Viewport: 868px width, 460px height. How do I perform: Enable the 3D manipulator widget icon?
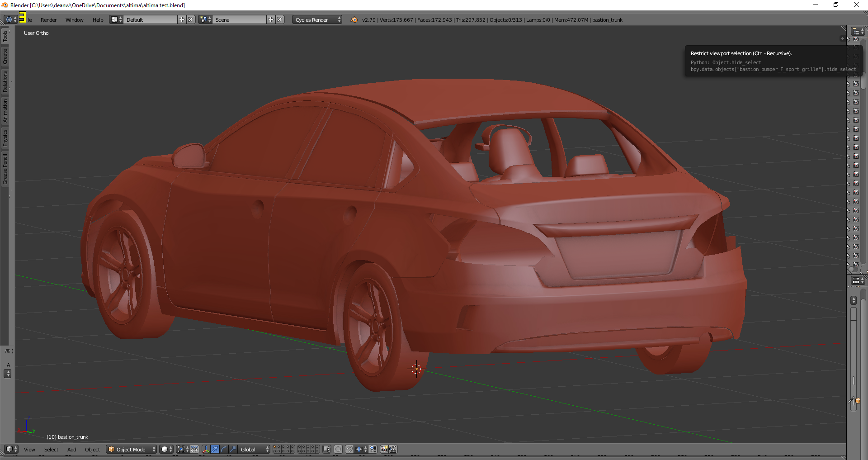point(206,449)
